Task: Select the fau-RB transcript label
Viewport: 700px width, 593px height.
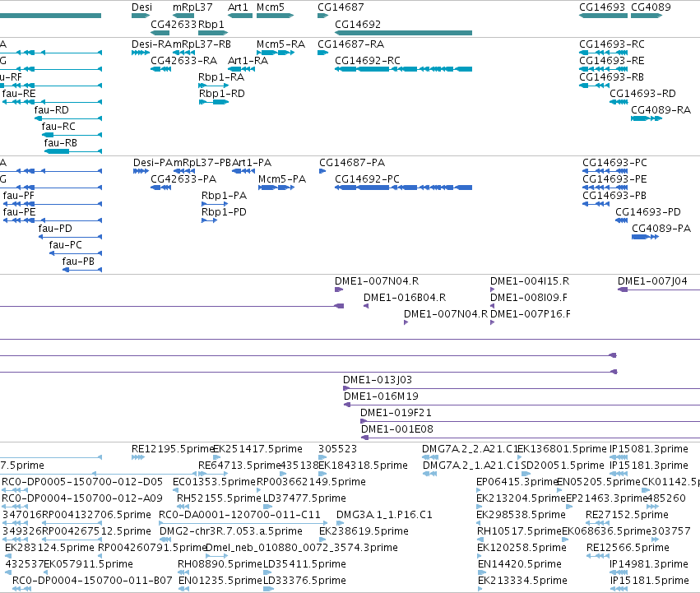Action: pos(60,143)
